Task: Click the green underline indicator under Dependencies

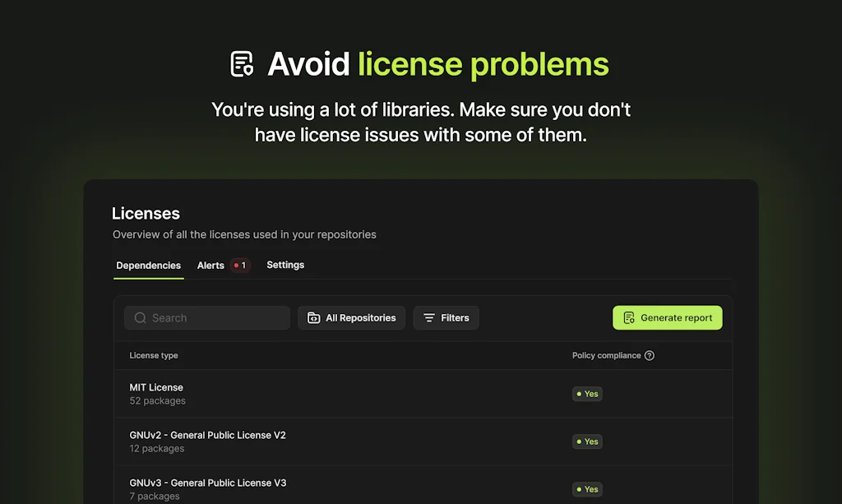Action: [x=148, y=280]
